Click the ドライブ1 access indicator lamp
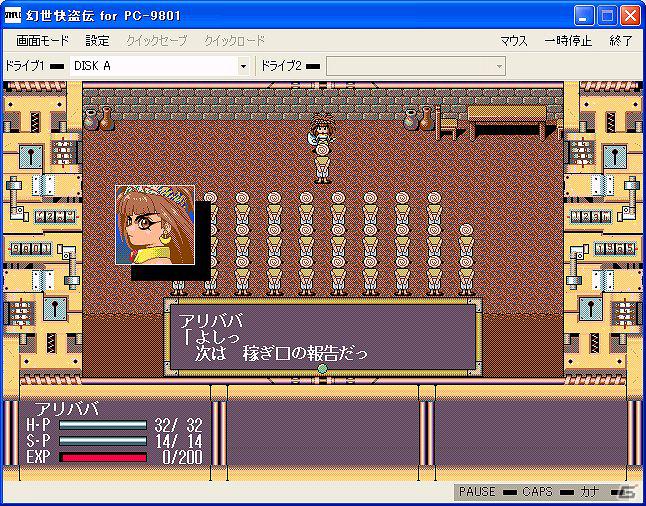 coord(57,66)
